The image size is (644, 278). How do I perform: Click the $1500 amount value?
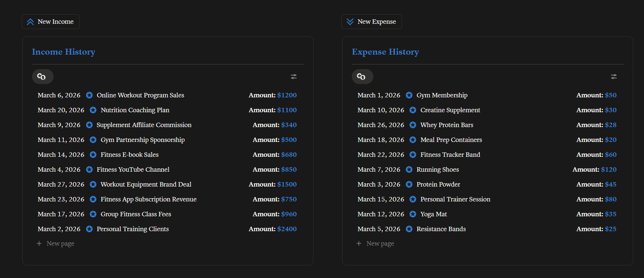[x=287, y=184]
